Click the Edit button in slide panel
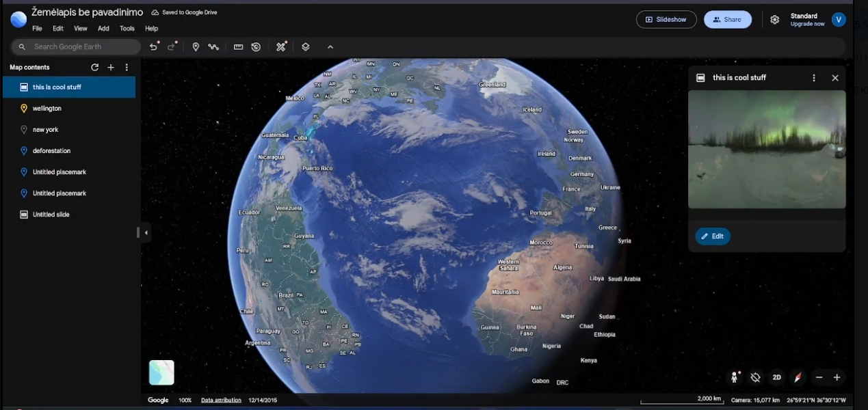The height and width of the screenshot is (410, 868). (x=713, y=236)
